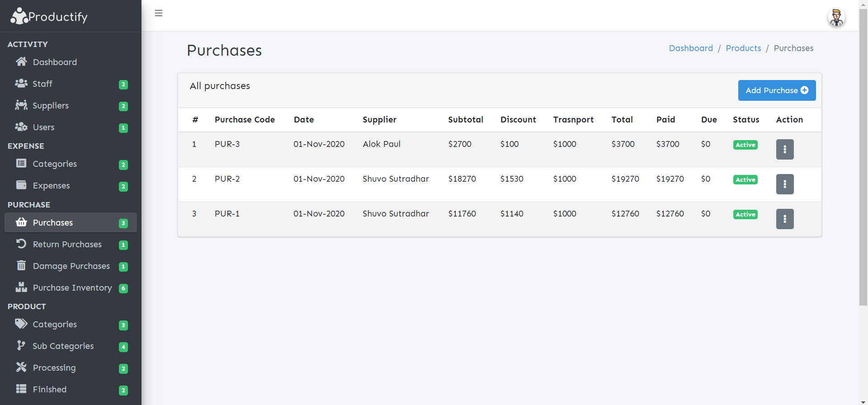Click the Damage Purchases trash icon

tap(21, 265)
